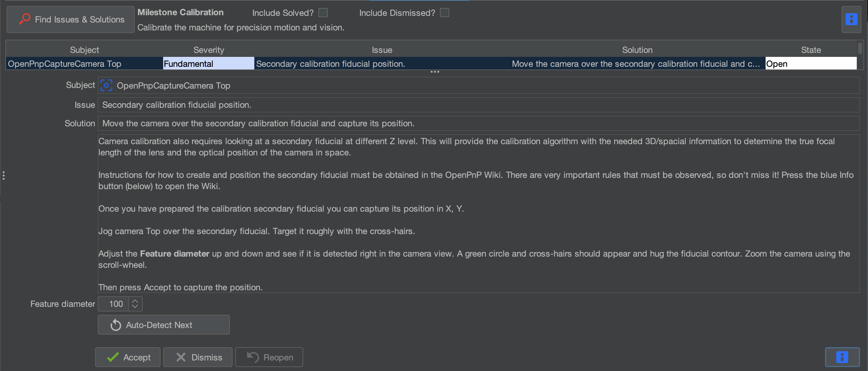Click the Find Issues & Solutions magnifier icon
The width and height of the screenshot is (868, 371).
[x=24, y=19]
